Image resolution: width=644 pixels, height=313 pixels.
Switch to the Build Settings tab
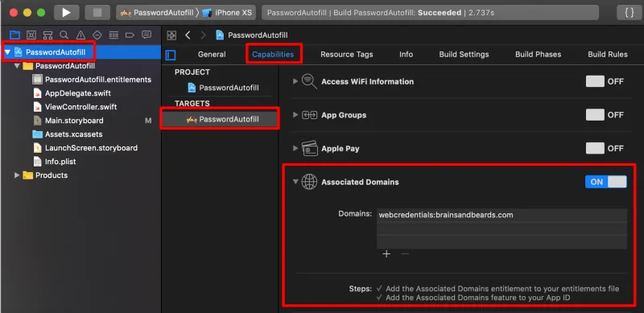(464, 54)
